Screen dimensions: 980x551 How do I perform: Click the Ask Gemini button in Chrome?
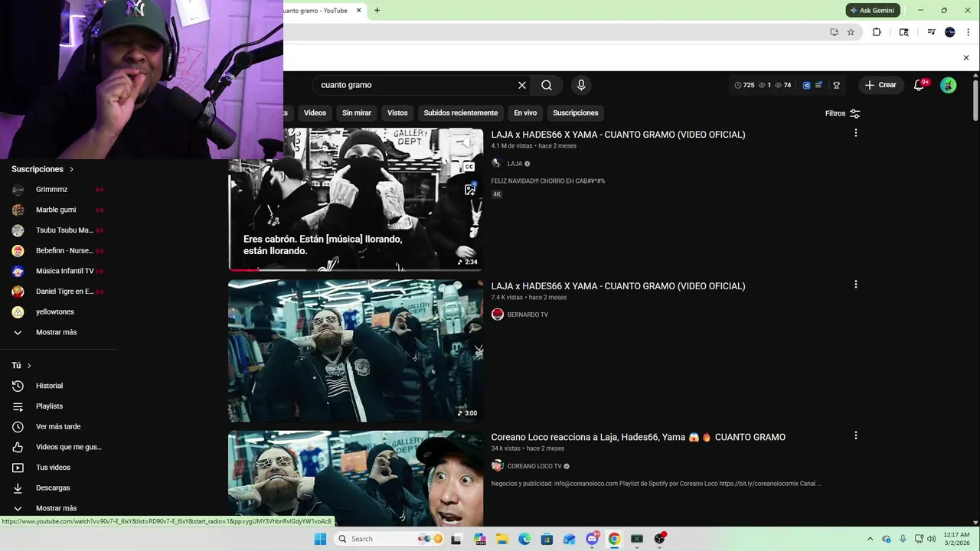pos(873,10)
